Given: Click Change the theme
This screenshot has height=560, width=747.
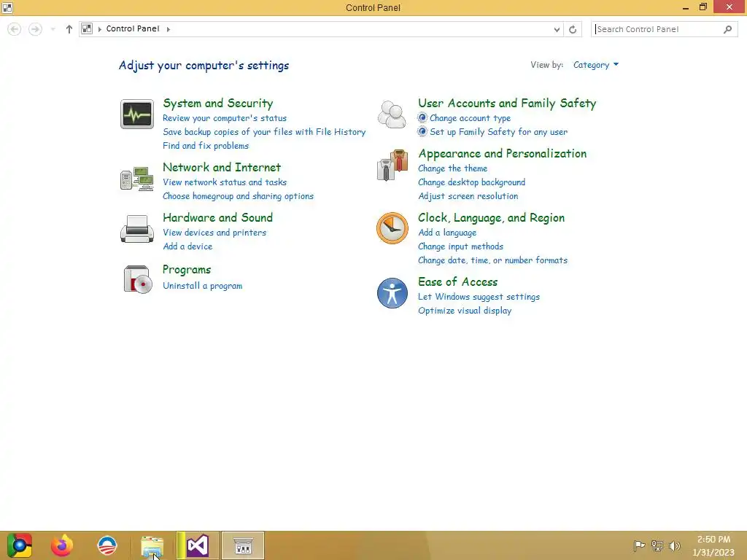Looking at the screenshot, I should pyautogui.click(x=452, y=168).
